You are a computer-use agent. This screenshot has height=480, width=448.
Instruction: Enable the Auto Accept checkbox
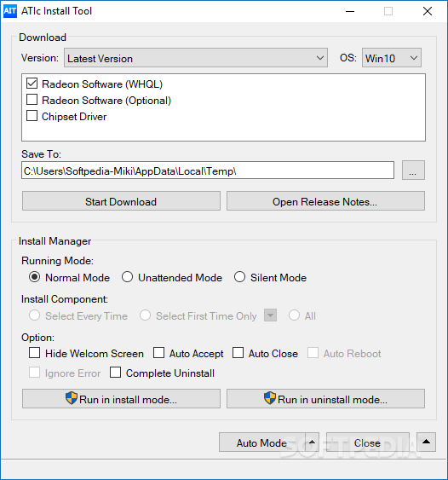coord(158,353)
